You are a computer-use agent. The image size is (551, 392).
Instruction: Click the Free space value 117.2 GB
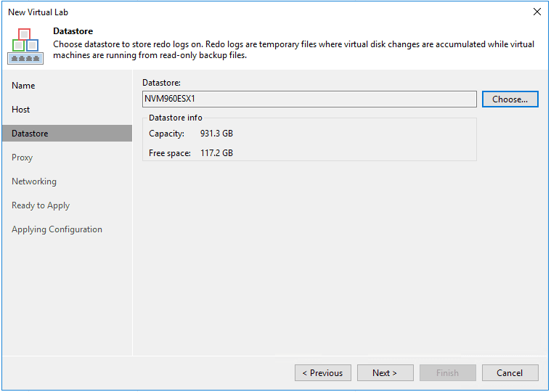coord(216,153)
